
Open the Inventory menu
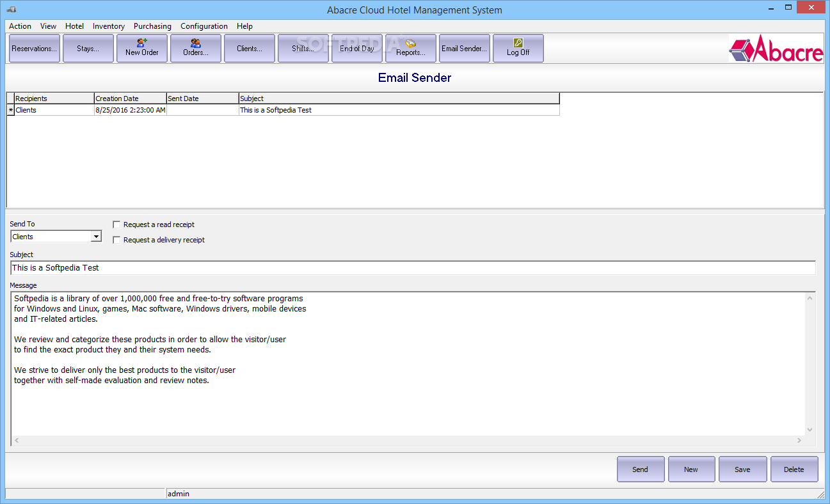coord(108,26)
